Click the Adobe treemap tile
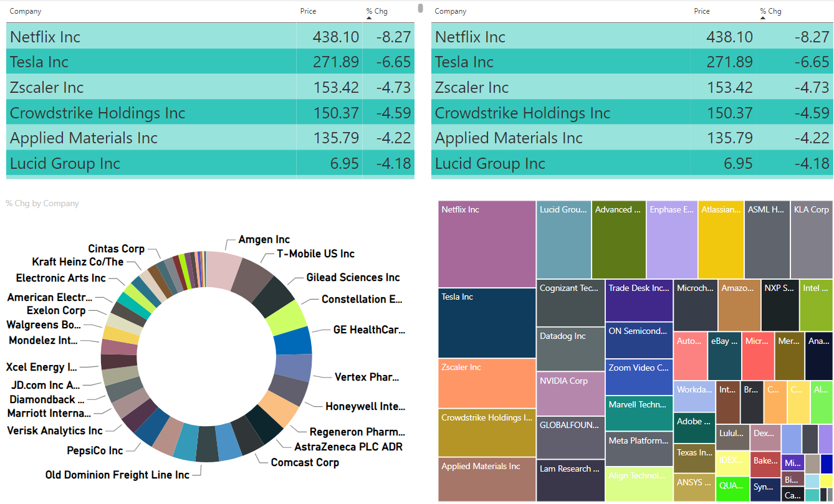 (694, 428)
